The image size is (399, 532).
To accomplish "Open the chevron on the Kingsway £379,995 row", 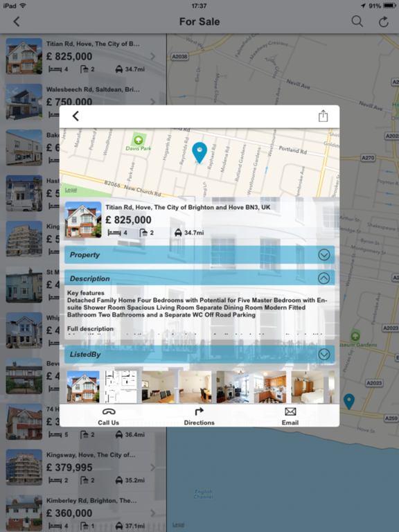I will click(x=152, y=468).
